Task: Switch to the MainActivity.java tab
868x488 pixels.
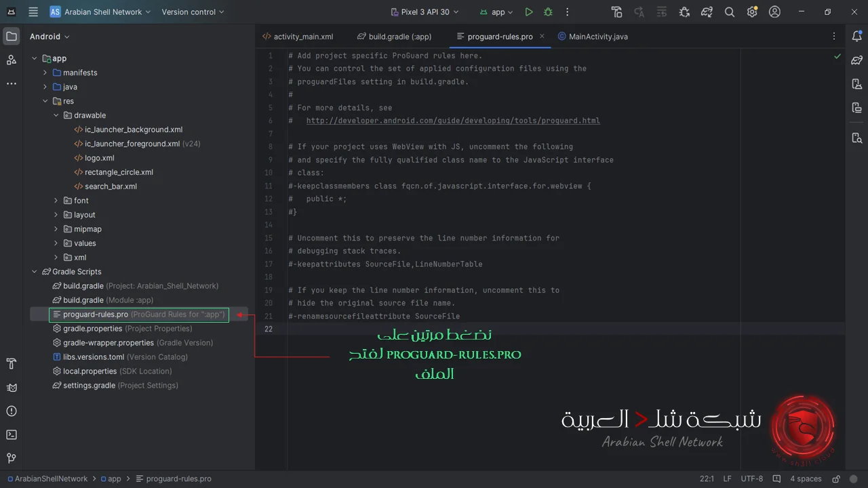Action: (x=593, y=37)
